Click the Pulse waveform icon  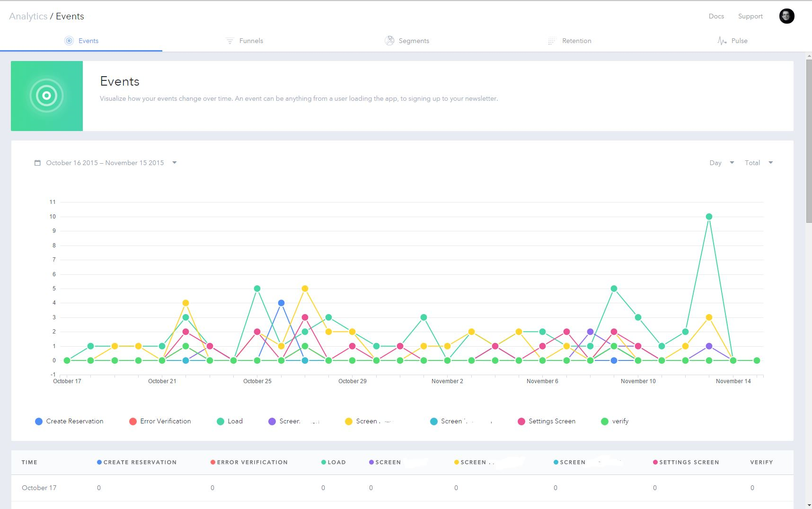722,41
